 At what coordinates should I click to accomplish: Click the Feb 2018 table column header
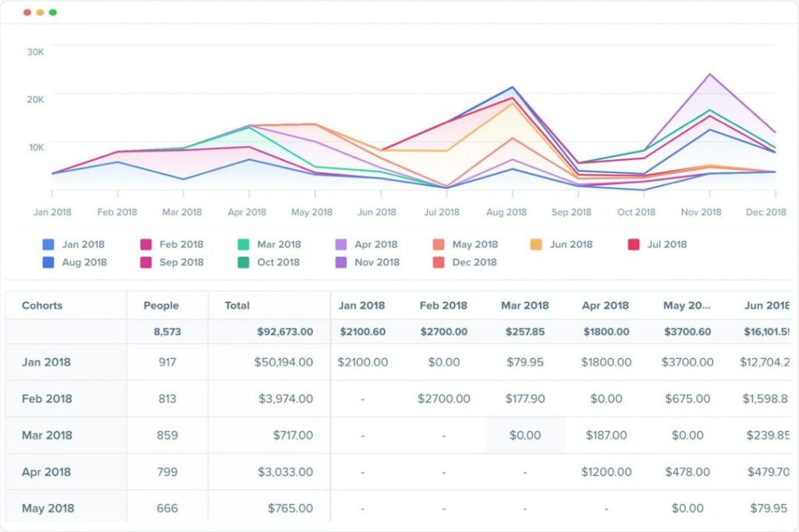point(443,306)
